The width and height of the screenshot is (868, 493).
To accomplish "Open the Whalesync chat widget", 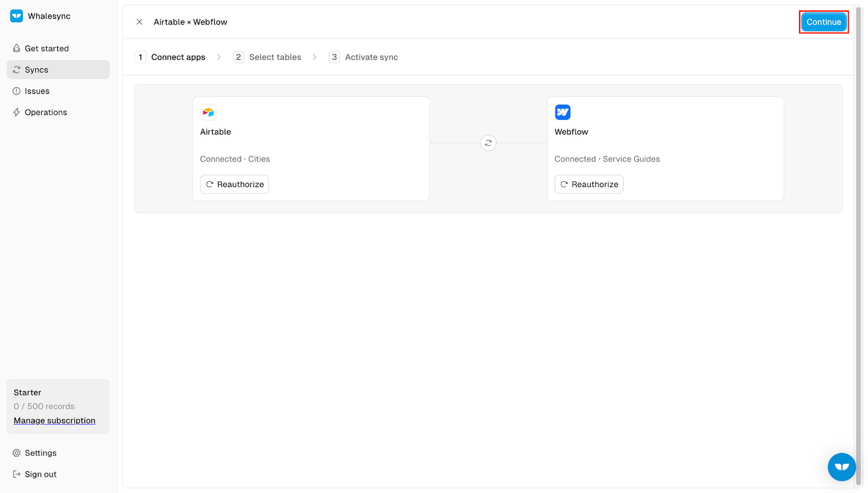I will pyautogui.click(x=841, y=467).
